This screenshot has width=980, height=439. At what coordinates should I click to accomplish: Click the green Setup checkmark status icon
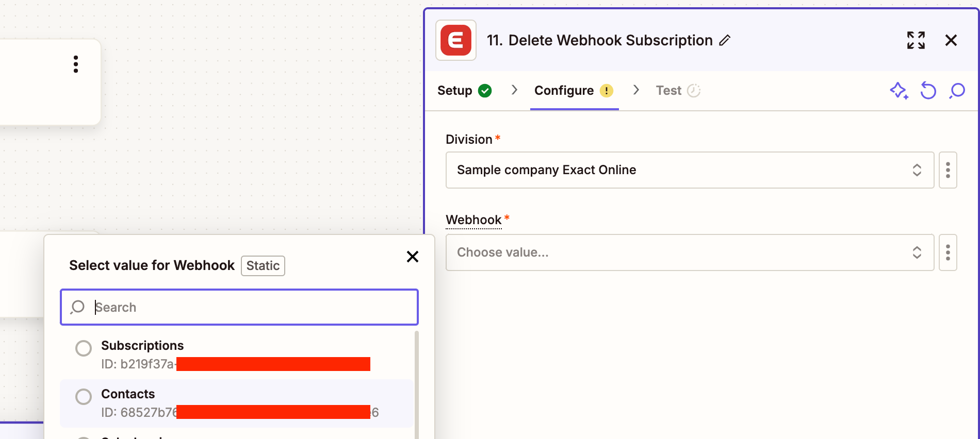coord(485,91)
